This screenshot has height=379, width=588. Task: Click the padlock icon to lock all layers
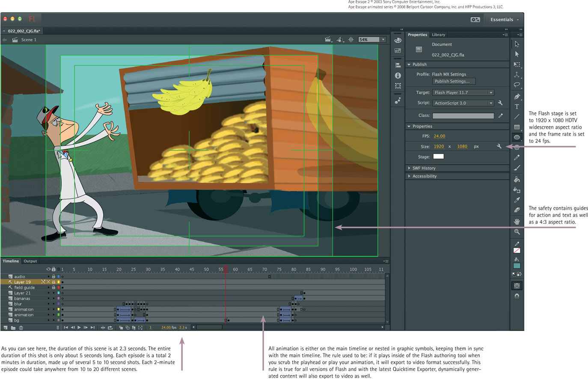tap(53, 269)
